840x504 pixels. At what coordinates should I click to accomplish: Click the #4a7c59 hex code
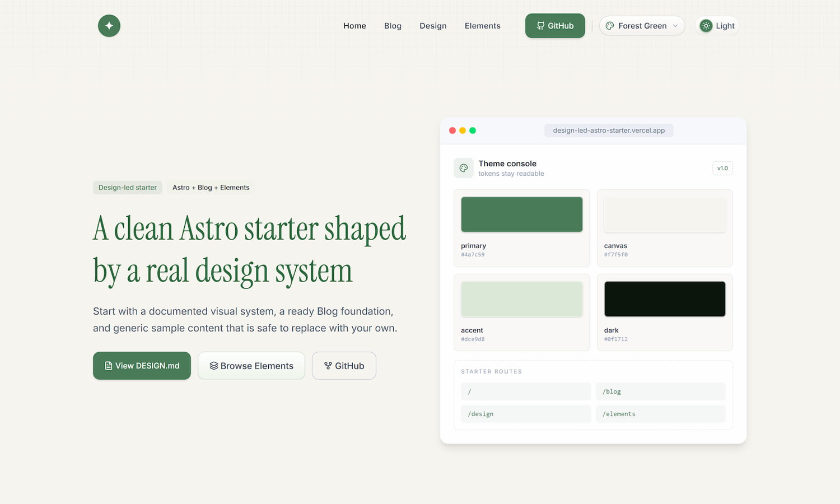(473, 255)
